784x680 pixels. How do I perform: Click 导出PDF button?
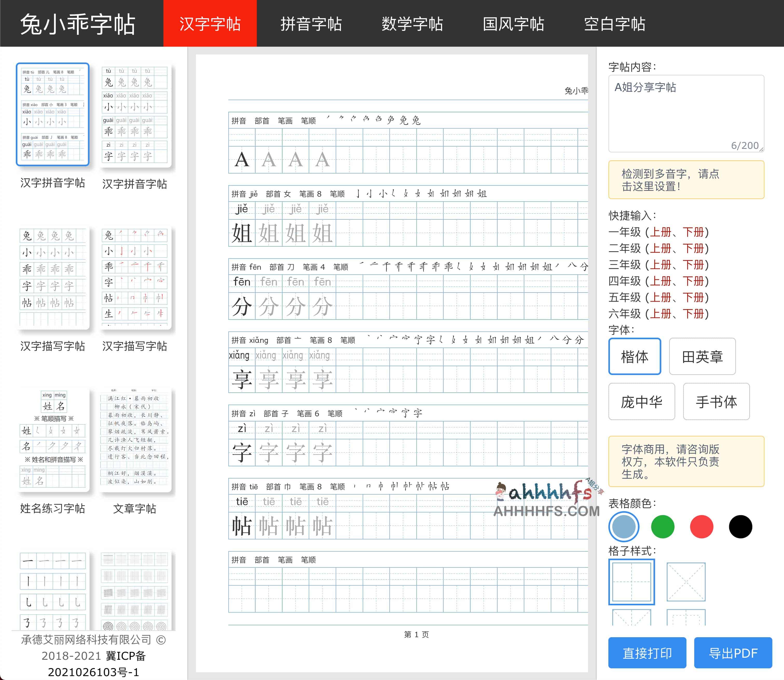click(733, 653)
